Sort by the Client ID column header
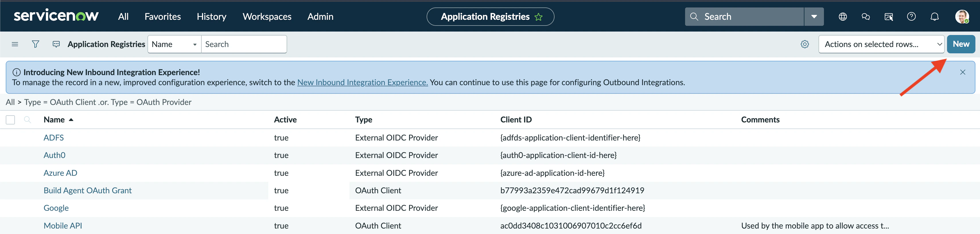Viewport: 980px width, 234px height. click(x=516, y=120)
